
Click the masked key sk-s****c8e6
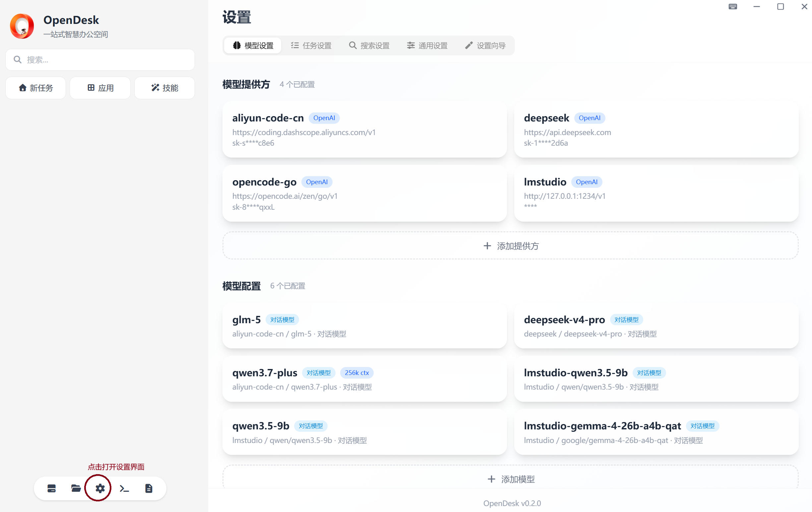click(x=253, y=143)
